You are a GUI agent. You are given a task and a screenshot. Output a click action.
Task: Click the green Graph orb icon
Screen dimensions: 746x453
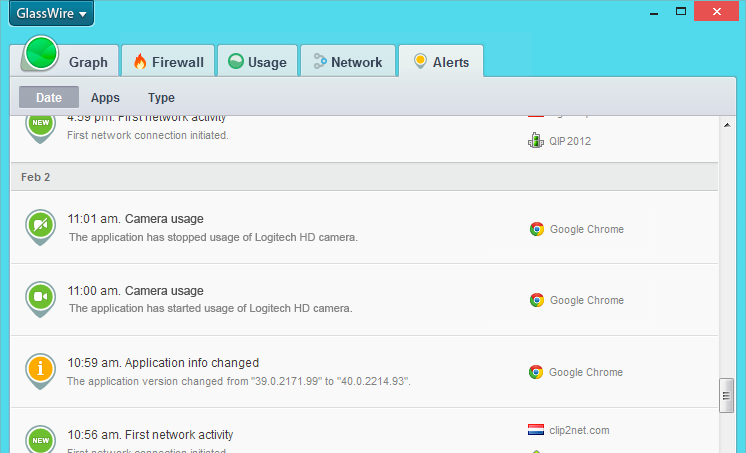coord(41,53)
